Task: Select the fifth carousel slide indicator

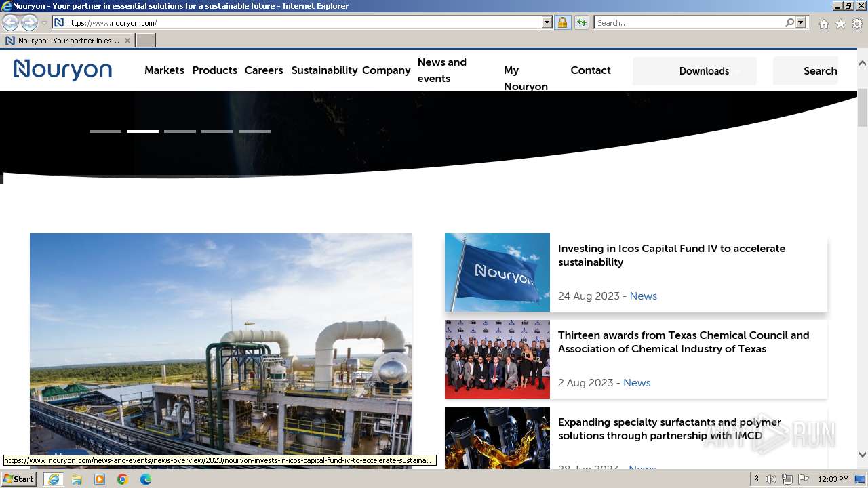Action: [x=254, y=131]
